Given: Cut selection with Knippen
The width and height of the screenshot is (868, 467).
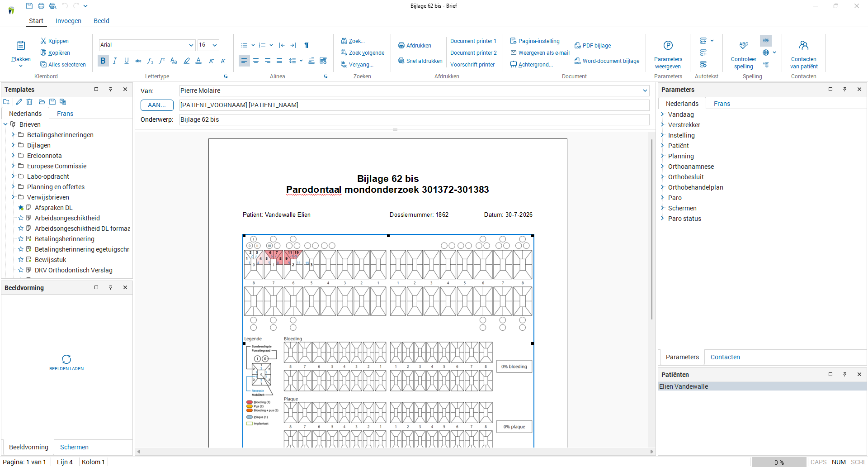Looking at the screenshot, I should click(x=54, y=41).
